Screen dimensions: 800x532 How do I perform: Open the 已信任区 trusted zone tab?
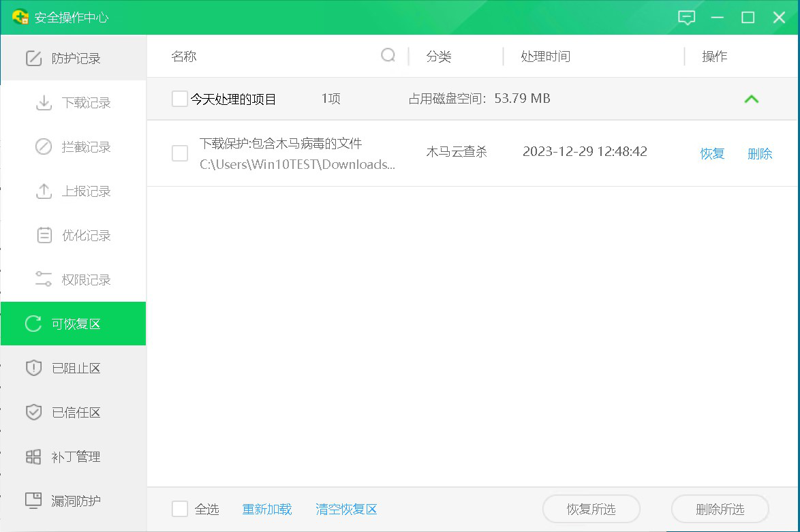[x=74, y=413]
